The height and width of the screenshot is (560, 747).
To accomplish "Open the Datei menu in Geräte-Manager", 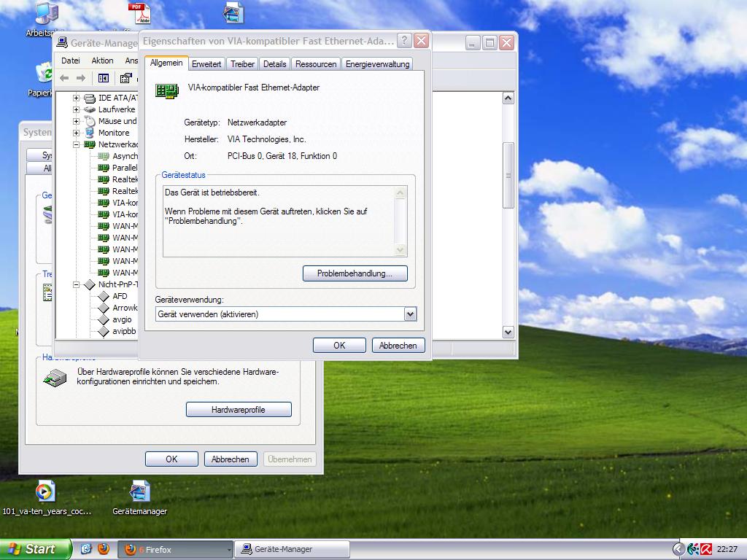I will (x=71, y=61).
